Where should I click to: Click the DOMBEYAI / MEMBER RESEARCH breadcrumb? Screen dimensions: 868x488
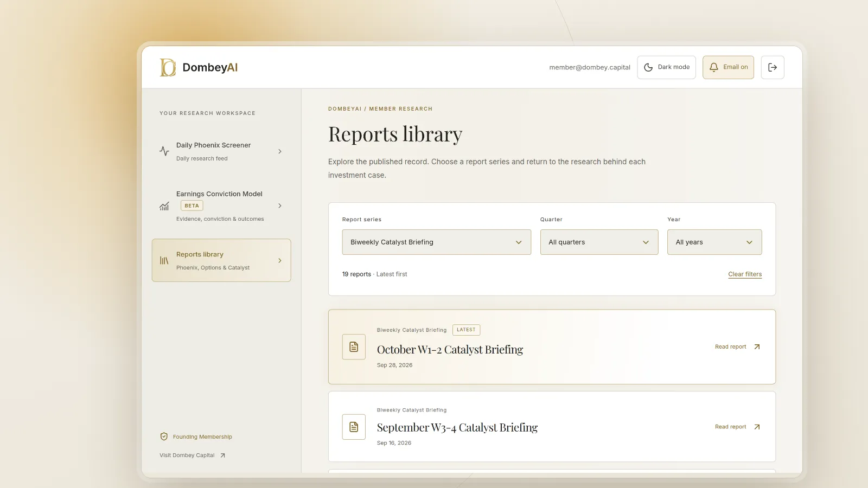(380, 109)
